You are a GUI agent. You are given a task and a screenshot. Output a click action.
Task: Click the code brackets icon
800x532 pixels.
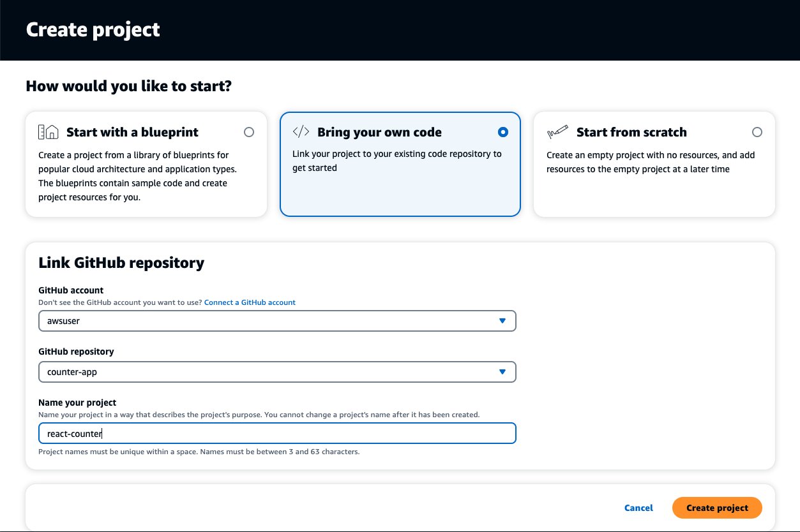pos(301,132)
